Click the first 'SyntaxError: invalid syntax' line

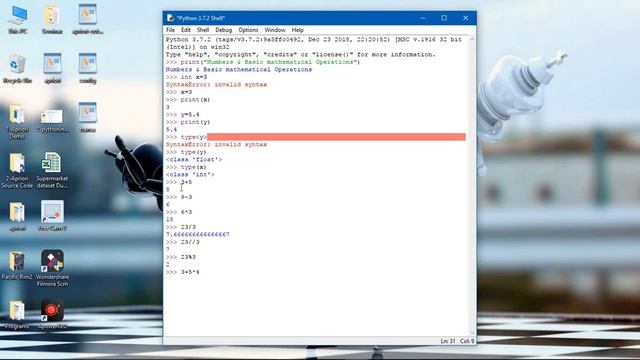[216, 84]
